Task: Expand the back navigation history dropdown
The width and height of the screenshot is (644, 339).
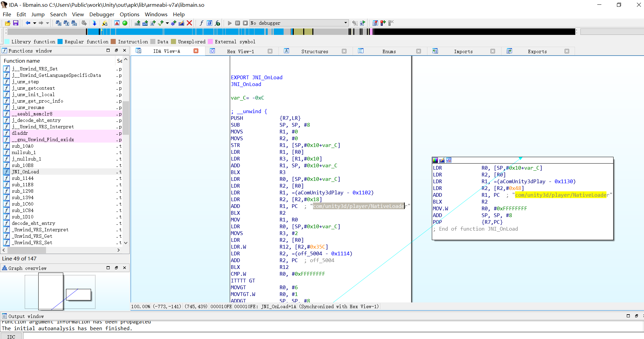Action: (x=35, y=23)
